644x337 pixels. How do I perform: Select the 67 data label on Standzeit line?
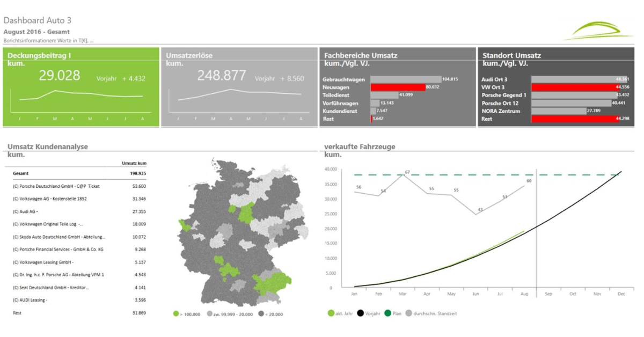(x=407, y=172)
